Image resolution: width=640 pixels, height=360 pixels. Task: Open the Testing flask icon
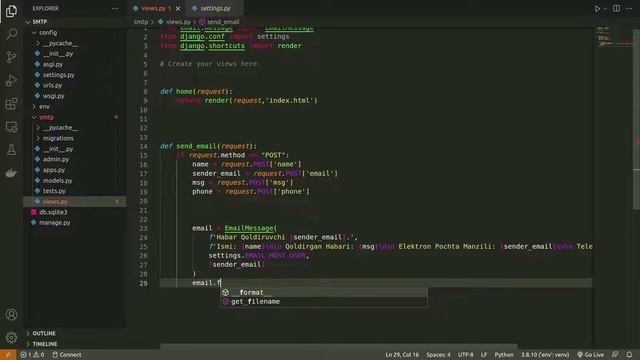11,150
